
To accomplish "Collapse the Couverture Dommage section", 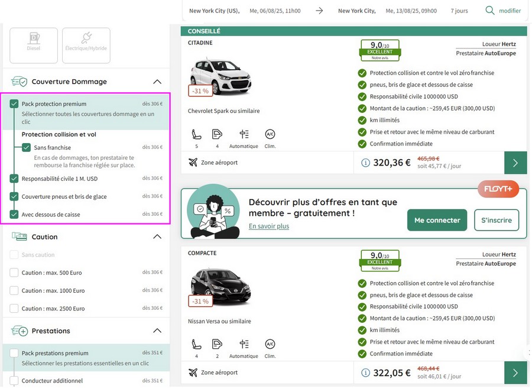I will coord(157,82).
